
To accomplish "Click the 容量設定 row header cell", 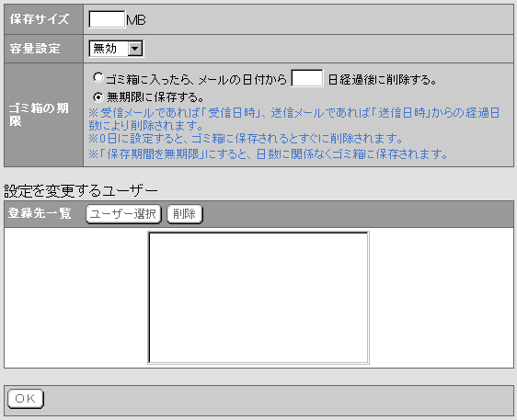I will point(43,49).
